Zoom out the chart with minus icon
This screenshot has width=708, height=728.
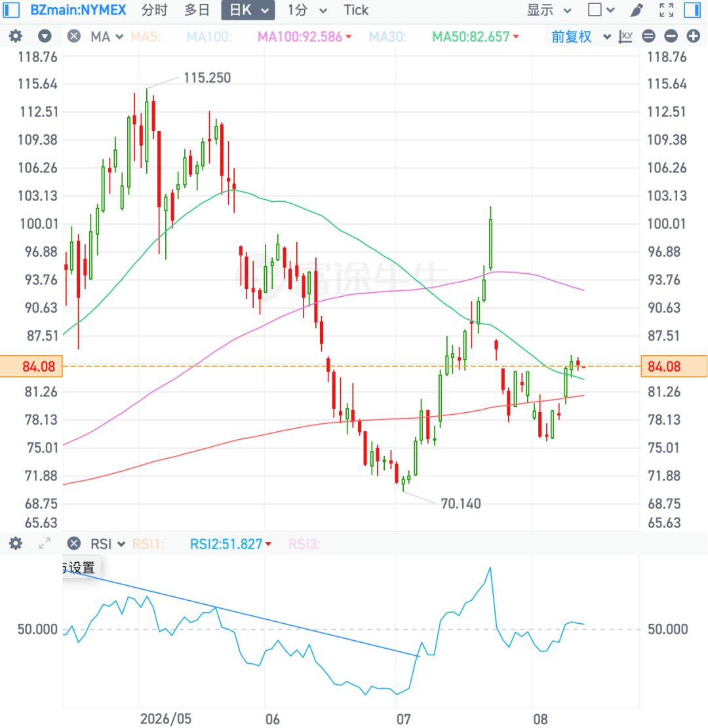(x=671, y=36)
